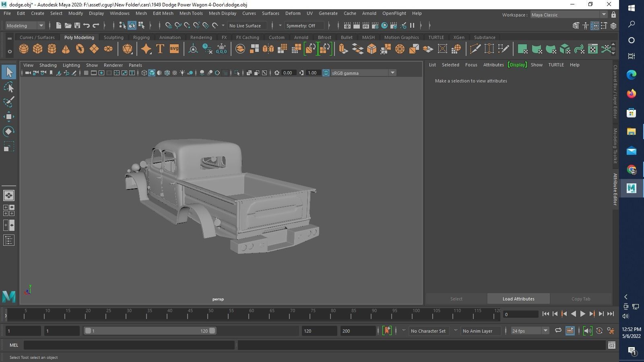Screen dimensions: 644x362
Task: Click the Select button in Attribute Editor
Action: coord(456,299)
